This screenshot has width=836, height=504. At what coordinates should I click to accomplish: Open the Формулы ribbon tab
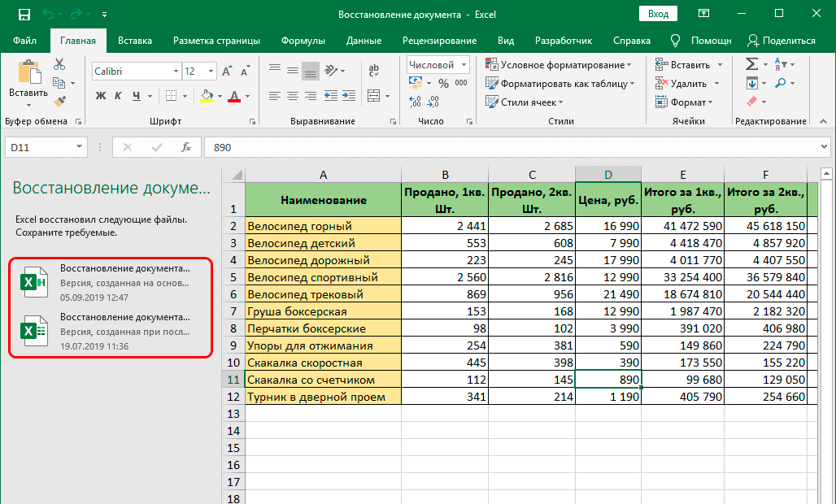click(303, 41)
